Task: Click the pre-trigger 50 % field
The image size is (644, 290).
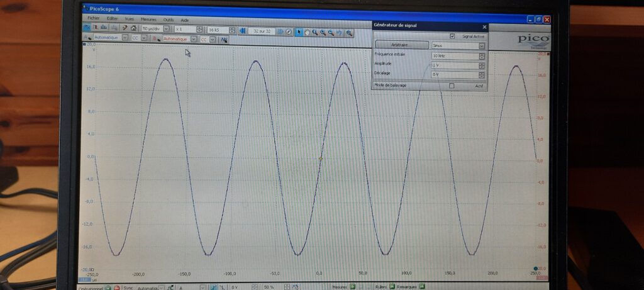Action: [273, 287]
